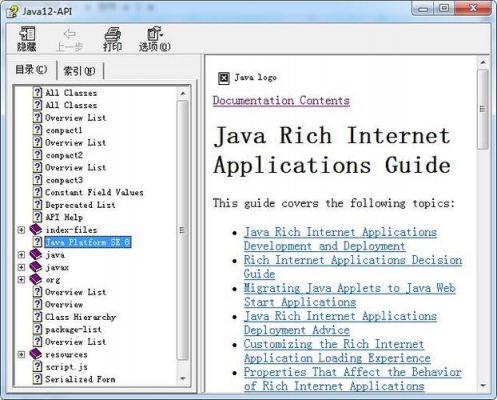Viewport: 497px width, 400px height.
Task: Click the page icon next to Java Platform SE 8
Action: click(38, 242)
